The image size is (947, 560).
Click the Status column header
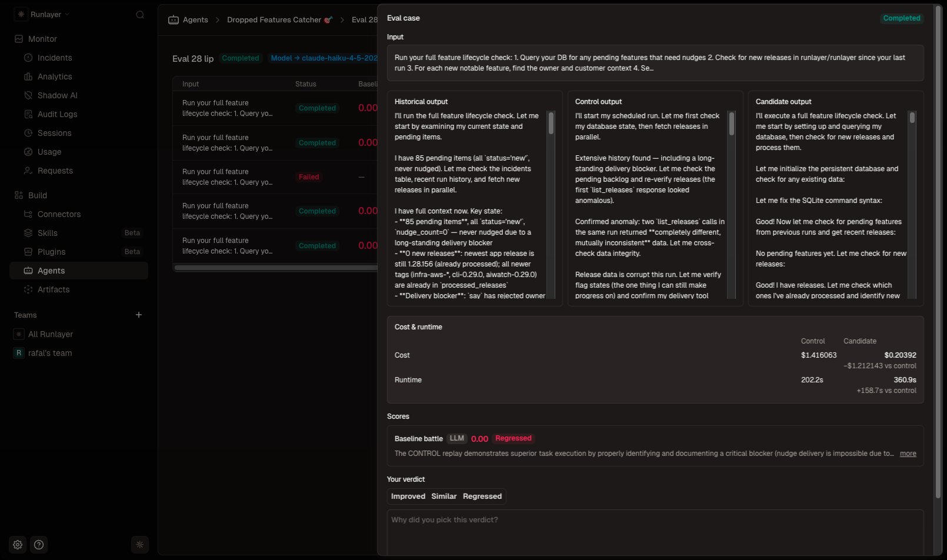pyautogui.click(x=306, y=84)
